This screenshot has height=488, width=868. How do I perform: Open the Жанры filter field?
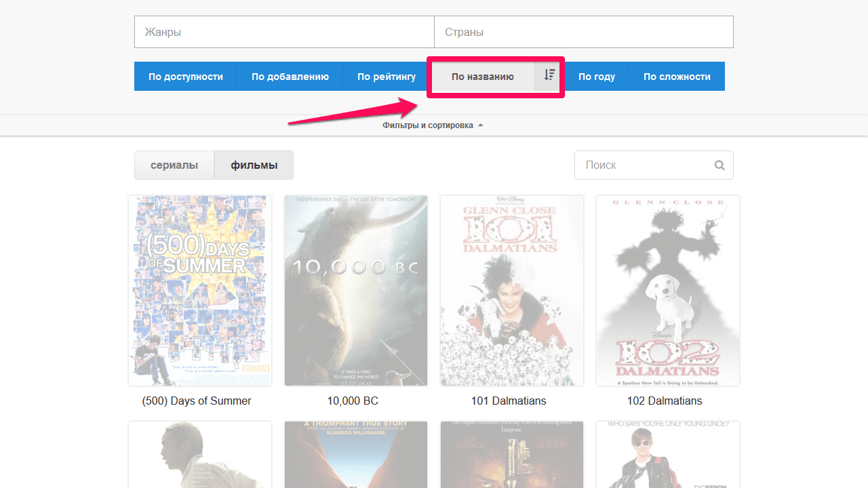coord(284,32)
